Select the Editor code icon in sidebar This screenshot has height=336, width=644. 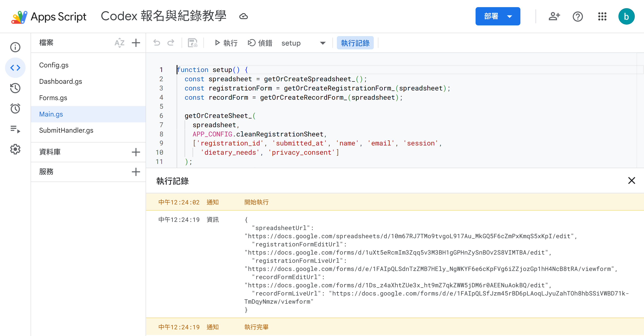click(15, 68)
